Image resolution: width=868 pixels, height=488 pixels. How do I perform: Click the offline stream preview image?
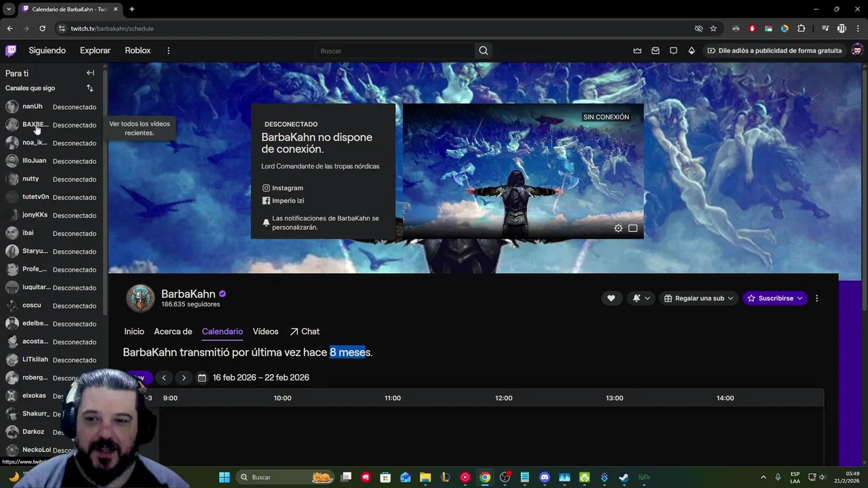[x=523, y=171]
